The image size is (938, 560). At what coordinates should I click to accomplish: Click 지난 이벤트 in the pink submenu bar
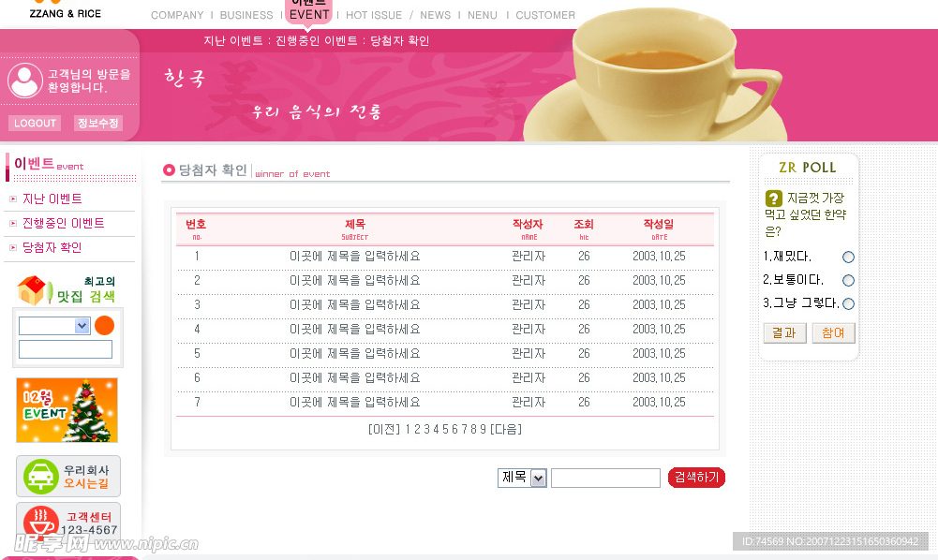(233, 40)
